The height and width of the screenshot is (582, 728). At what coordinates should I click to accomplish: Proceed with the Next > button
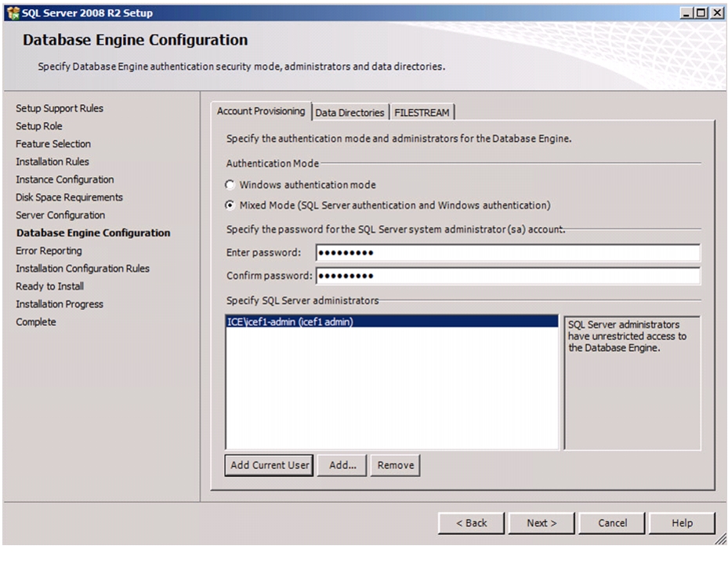pyautogui.click(x=541, y=523)
